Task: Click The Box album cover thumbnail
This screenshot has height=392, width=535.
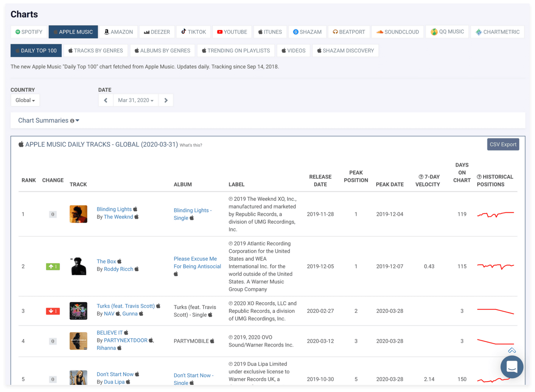Action: pos(78,266)
